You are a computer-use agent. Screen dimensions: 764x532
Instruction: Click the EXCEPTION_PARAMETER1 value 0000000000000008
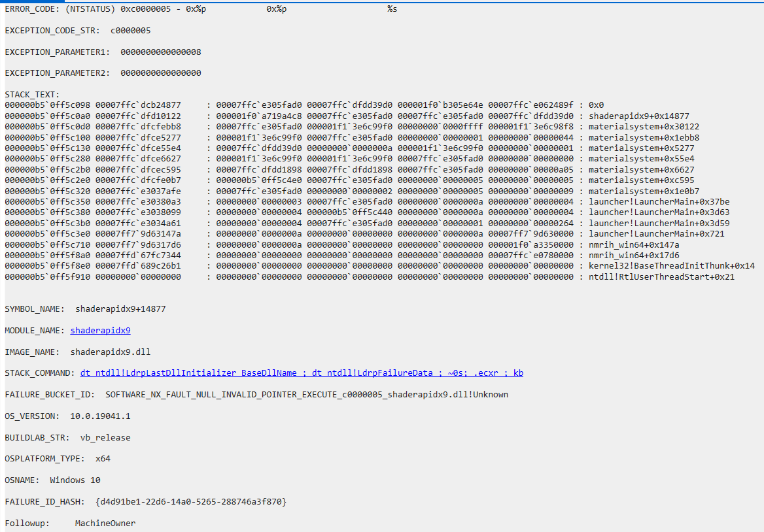click(161, 52)
